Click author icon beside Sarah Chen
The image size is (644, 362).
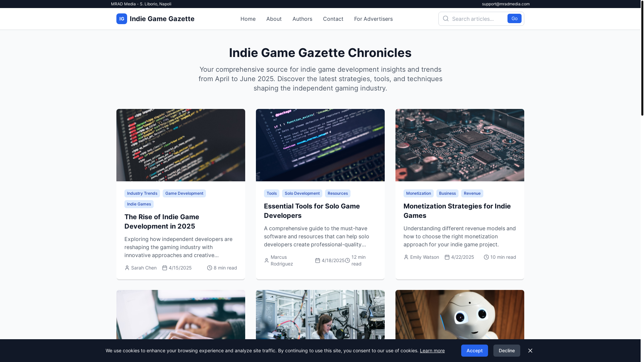pos(127,268)
